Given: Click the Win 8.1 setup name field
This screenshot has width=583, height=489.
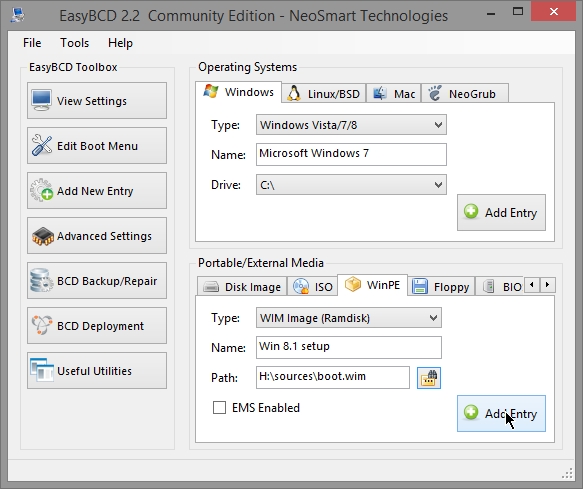Looking at the screenshot, I should tap(349, 347).
